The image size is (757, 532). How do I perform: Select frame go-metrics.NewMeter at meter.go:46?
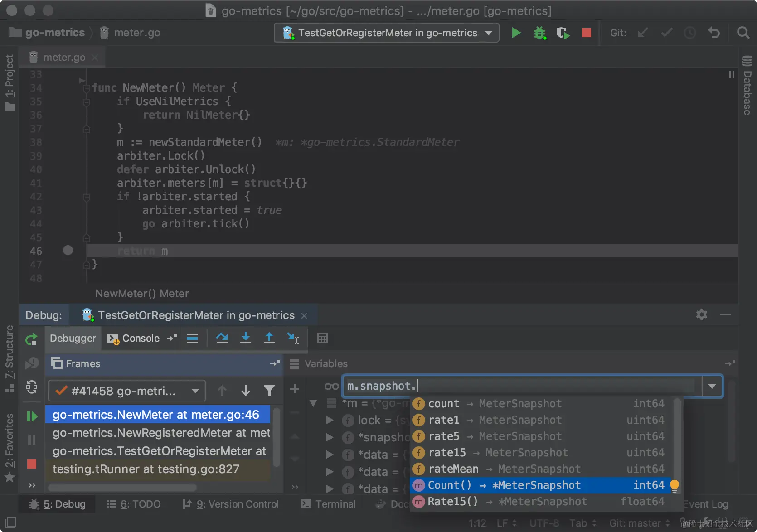158,415
